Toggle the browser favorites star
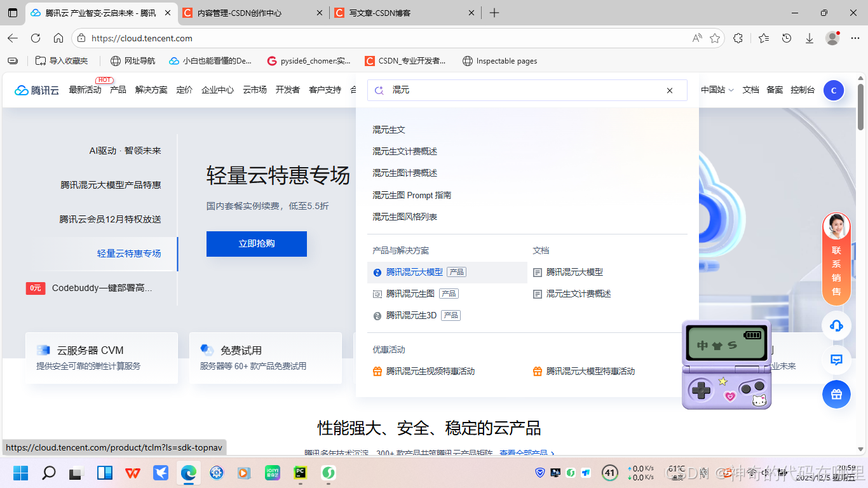868x488 pixels. tap(716, 38)
